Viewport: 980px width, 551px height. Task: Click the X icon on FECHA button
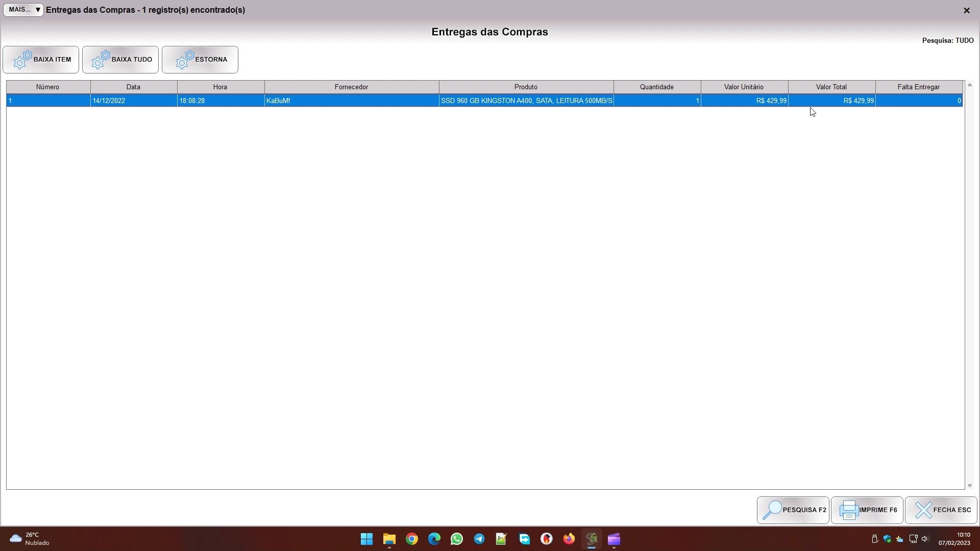[x=923, y=510]
